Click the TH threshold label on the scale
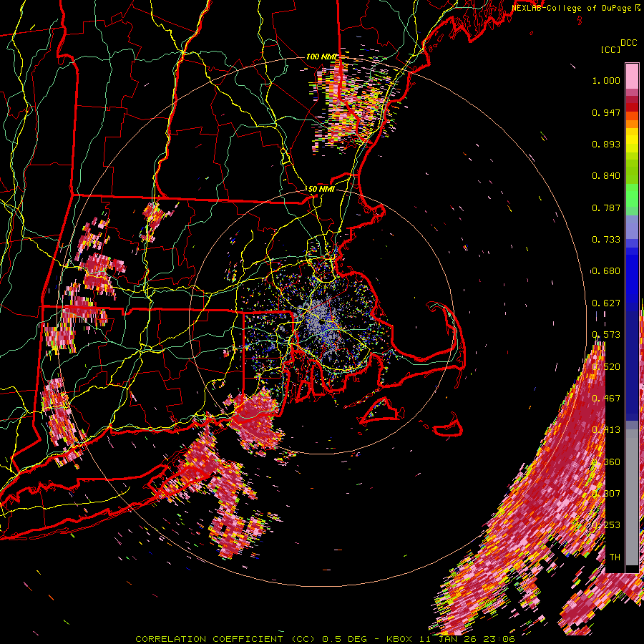The image size is (644, 644). tap(615, 557)
